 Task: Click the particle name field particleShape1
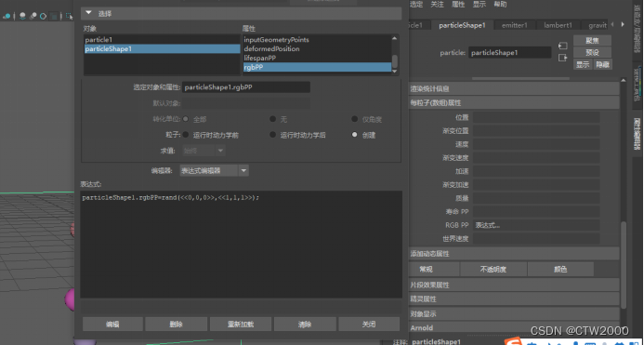(509, 53)
